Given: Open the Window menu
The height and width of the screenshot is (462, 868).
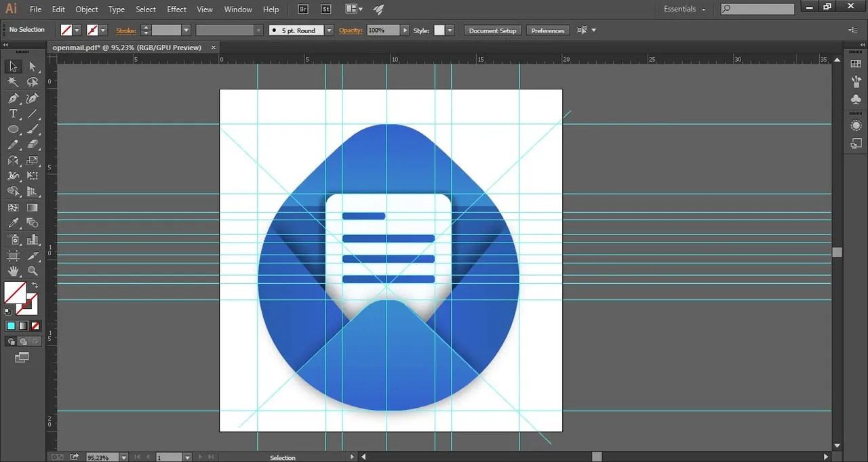Looking at the screenshot, I should pos(238,9).
